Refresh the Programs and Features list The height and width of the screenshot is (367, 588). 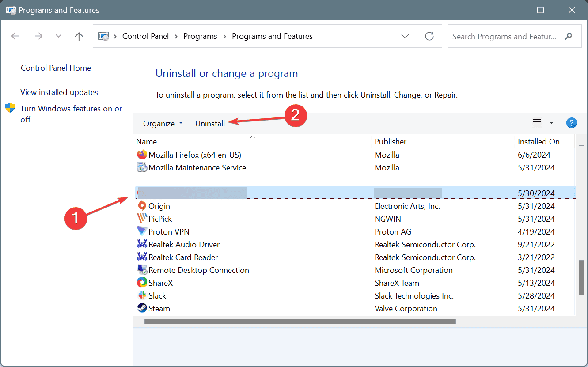[x=429, y=36]
